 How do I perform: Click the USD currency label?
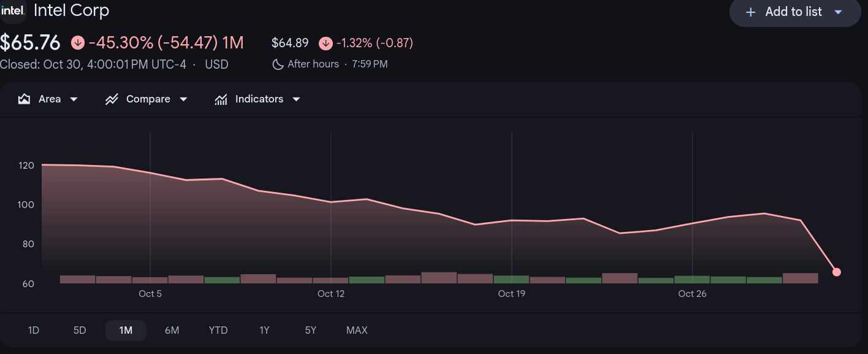point(216,64)
